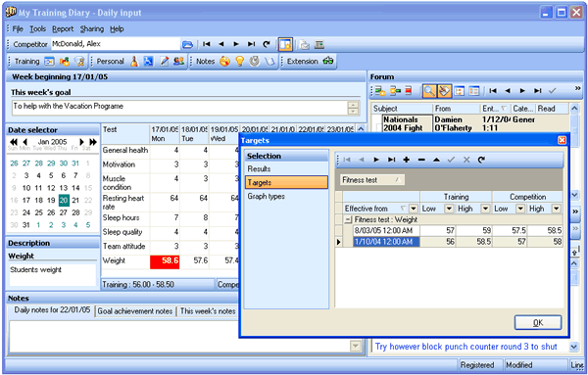Viewport: 588px width, 375px height.
Task: Toggle the forum magnifier search button
Action: coord(429,91)
